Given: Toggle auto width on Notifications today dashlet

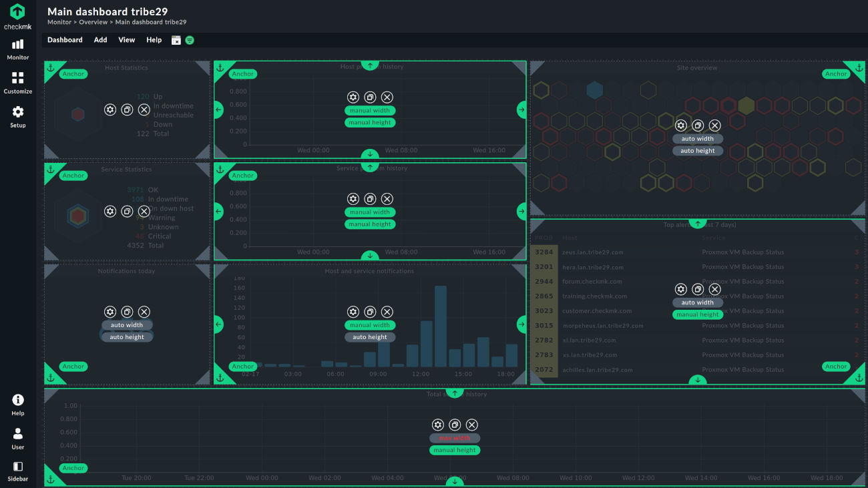Looking at the screenshot, I should click(127, 325).
